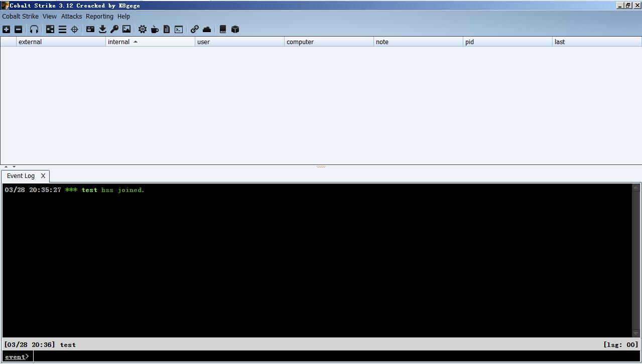This screenshot has height=364, width=642.
Task: Close the Event Log tab
Action: 43,176
